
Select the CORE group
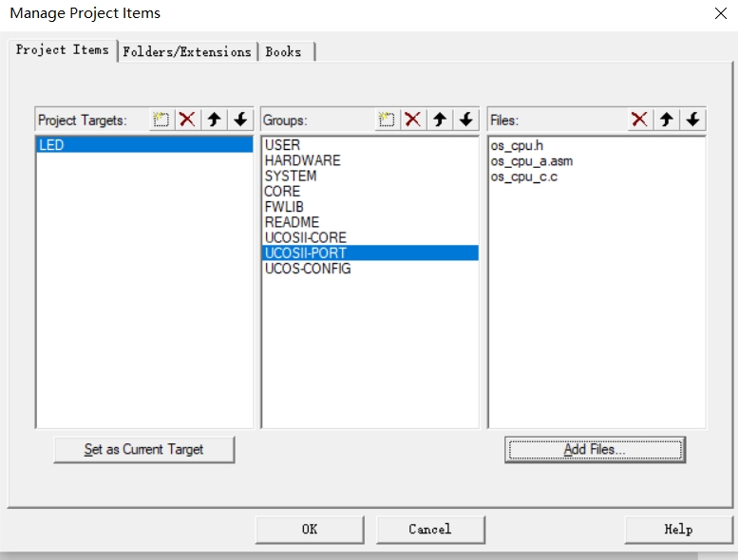(x=369, y=191)
